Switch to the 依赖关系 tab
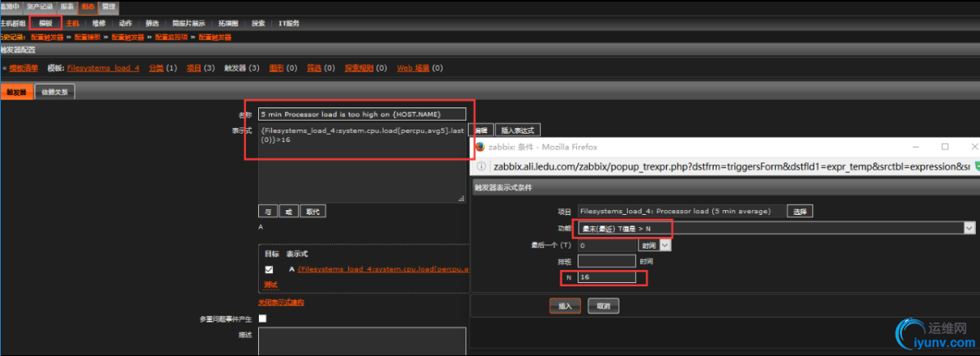This screenshot has width=980, height=356. [x=55, y=92]
